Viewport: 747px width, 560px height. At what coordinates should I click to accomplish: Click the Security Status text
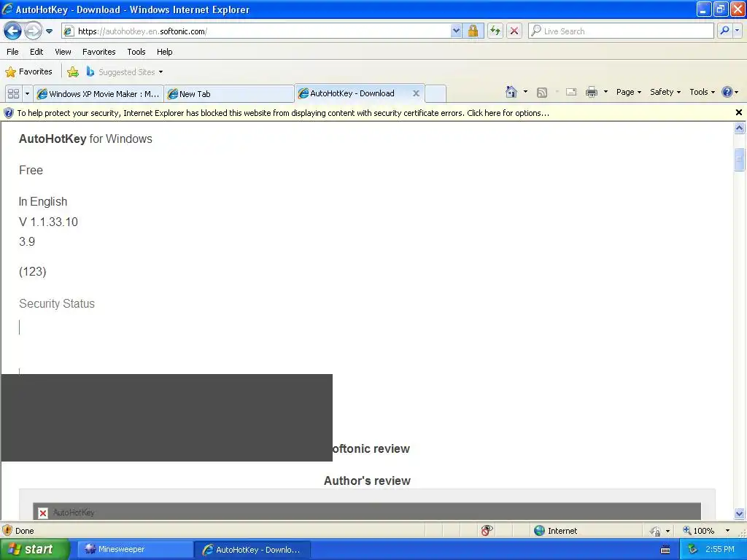[57, 304]
